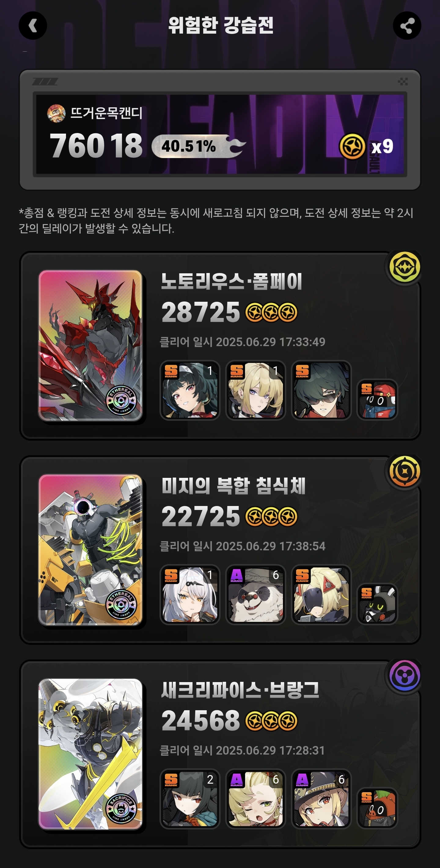The height and width of the screenshot is (868, 440).
Task: Tap the 뜨거운목캔디 profile avatar
Action: tap(56, 113)
